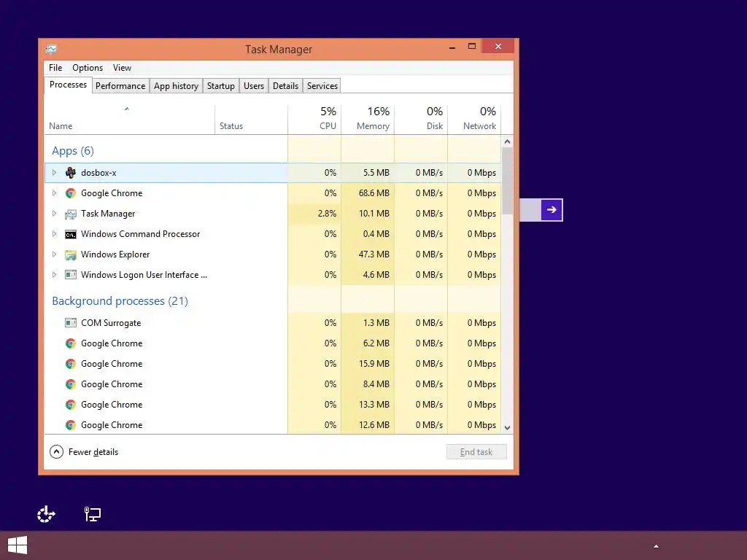747x560 pixels.
Task: Select the Background processes (21) heading
Action: coord(120,301)
